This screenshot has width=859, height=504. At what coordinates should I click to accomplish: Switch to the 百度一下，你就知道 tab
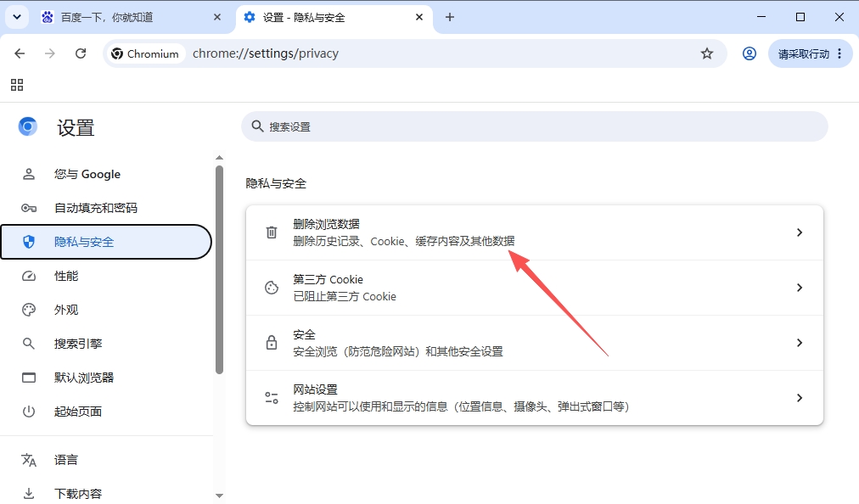click(132, 18)
